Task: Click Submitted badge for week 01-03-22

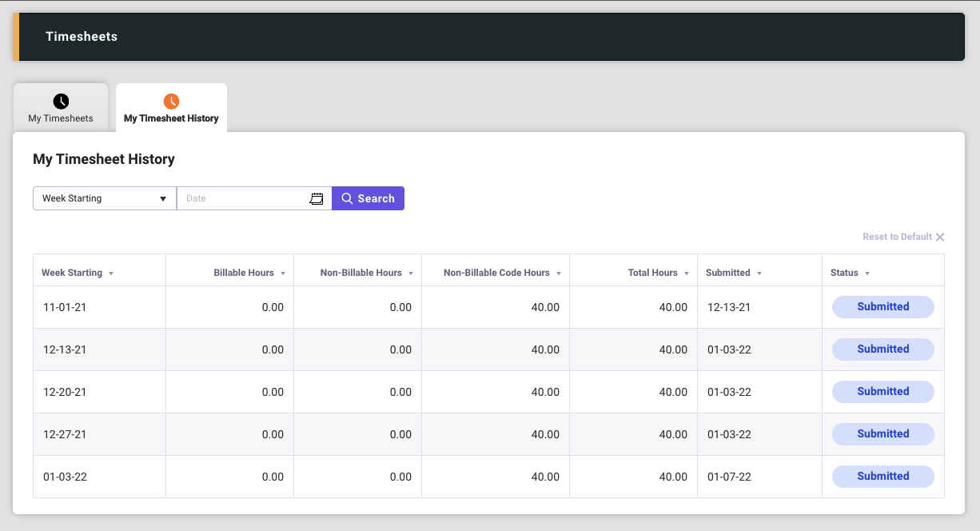Action: coord(882,477)
